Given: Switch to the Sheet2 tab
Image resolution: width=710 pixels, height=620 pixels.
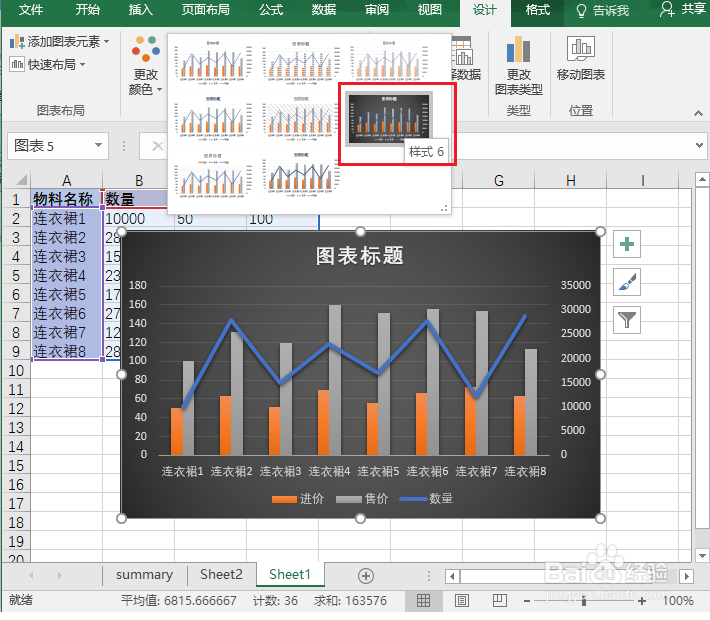Looking at the screenshot, I should pos(221,575).
